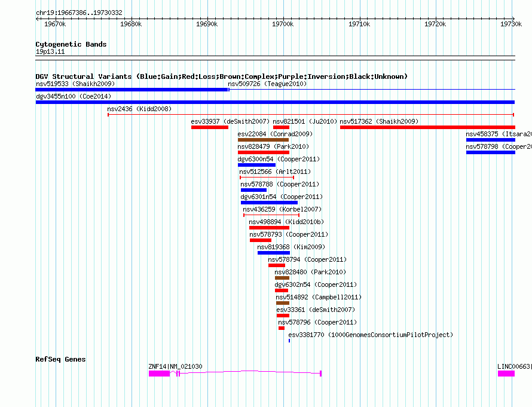This screenshot has width=532, height=407.
Task: Select the nsv517362 (Shaikh2009) red loss bar
Action: click(x=427, y=127)
